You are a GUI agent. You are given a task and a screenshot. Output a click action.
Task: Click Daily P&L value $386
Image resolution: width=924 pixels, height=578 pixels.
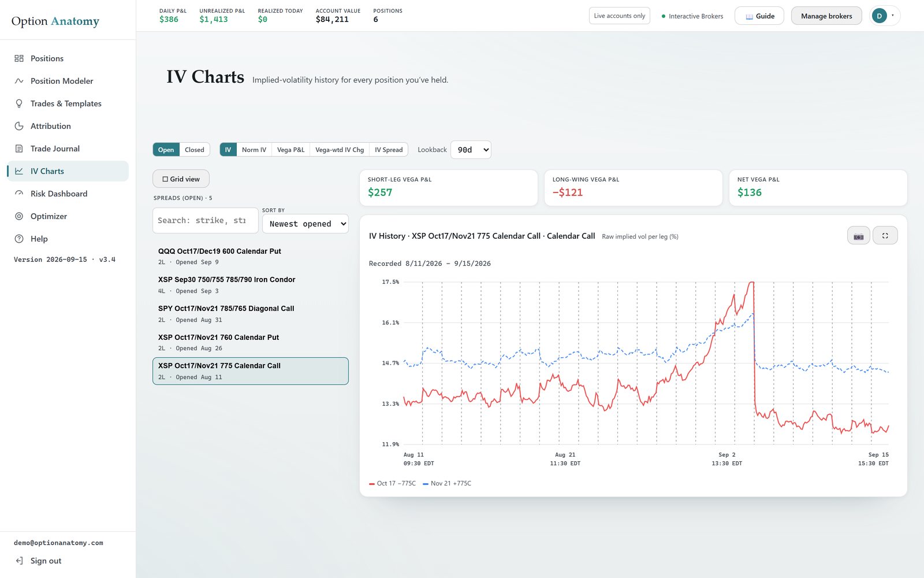tap(169, 20)
